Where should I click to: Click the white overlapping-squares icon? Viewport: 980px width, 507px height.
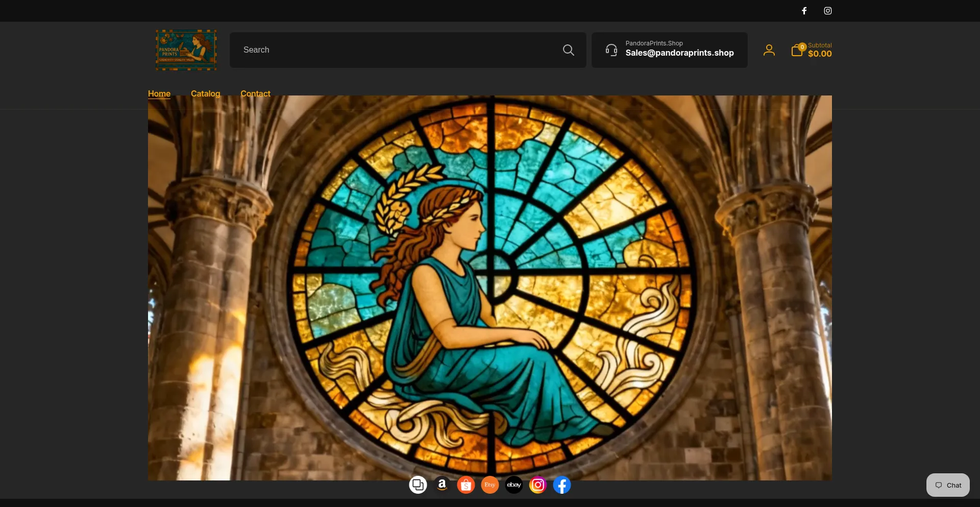(418, 485)
